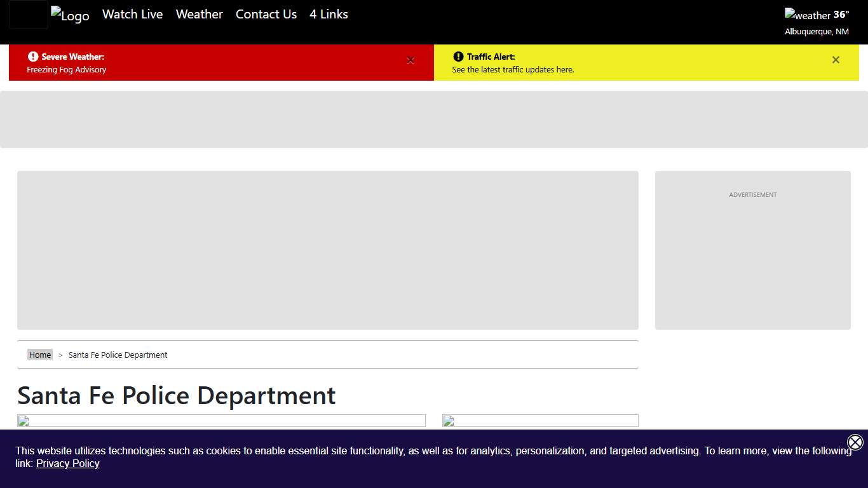This screenshot has height=488, width=868.
Task: Dismiss the yellow Traffic Alert banner
Action: pos(836,60)
